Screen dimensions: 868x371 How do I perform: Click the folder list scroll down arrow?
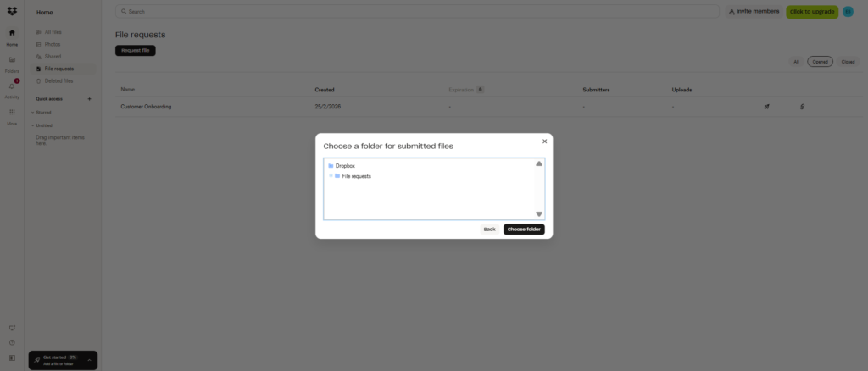pyautogui.click(x=539, y=214)
